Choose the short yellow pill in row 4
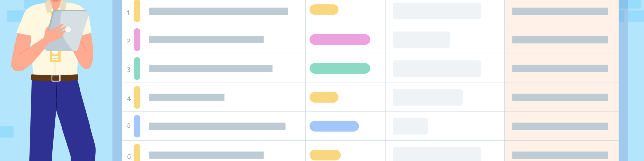 (x=324, y=97)
